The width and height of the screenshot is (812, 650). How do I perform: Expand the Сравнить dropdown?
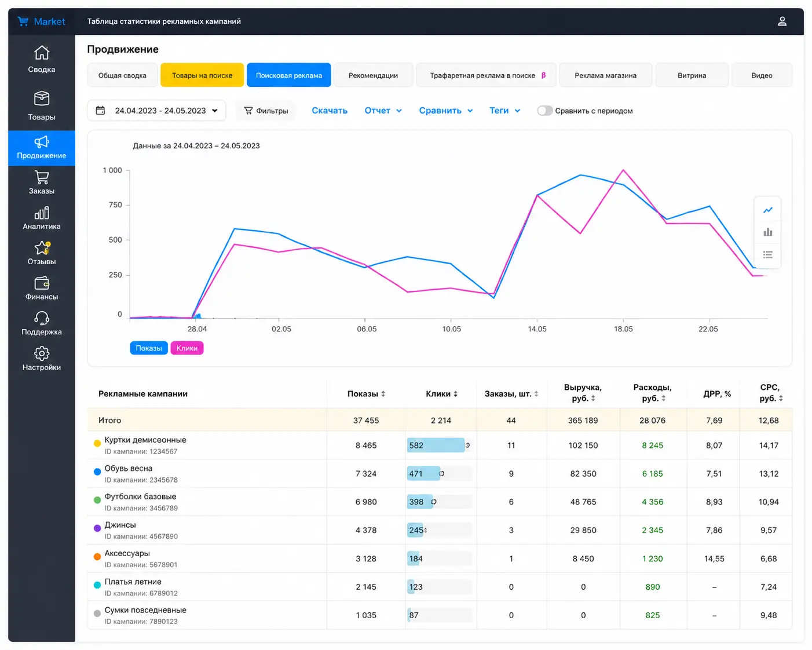click(x=446, y=111)
